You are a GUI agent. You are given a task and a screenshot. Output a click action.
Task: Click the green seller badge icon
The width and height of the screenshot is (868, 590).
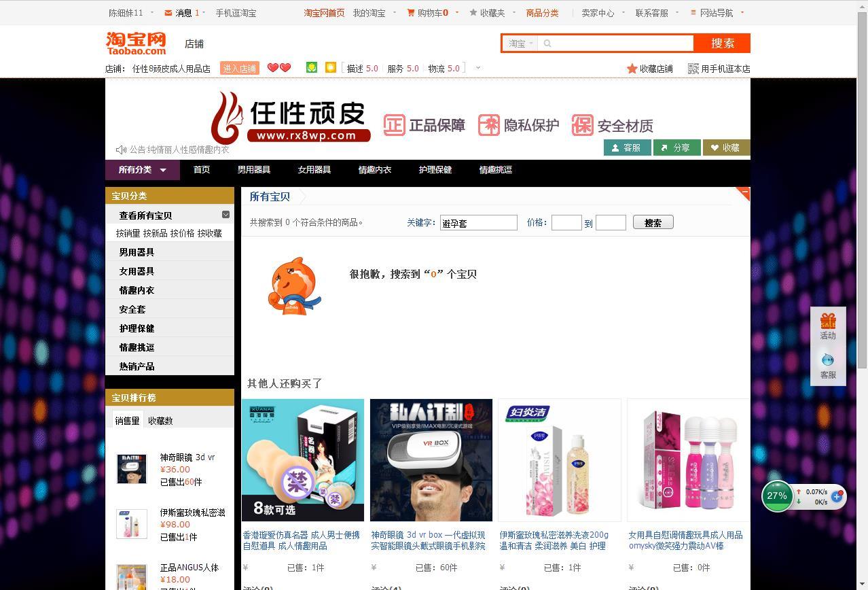(312, 67)
